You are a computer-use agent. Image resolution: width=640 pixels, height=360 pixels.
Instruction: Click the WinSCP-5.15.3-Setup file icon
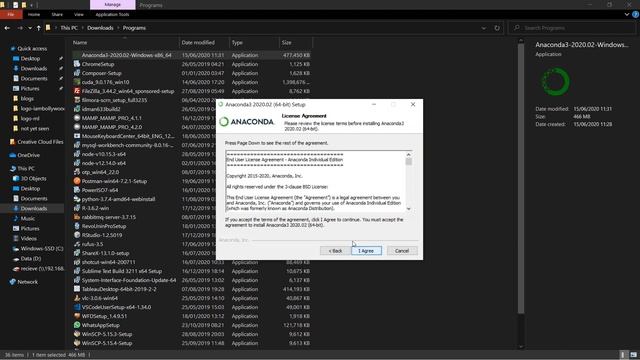77,334
